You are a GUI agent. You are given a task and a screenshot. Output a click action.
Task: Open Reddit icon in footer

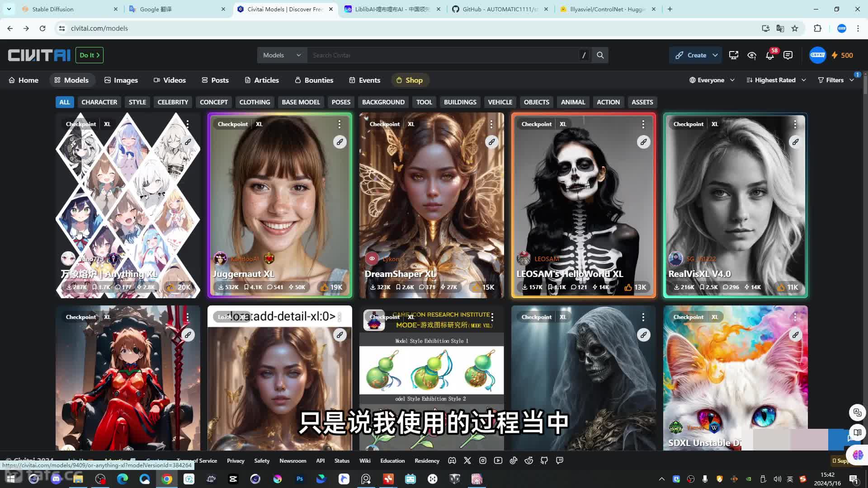pos(529,460)
